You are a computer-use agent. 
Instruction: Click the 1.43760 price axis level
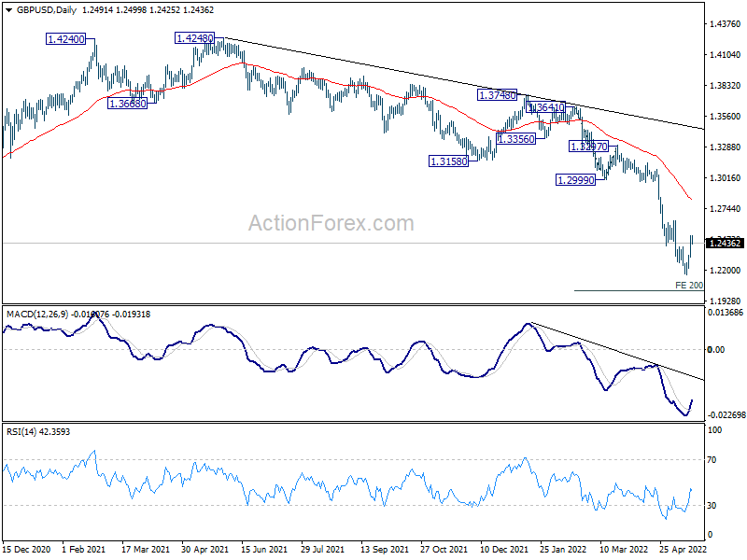725,24
